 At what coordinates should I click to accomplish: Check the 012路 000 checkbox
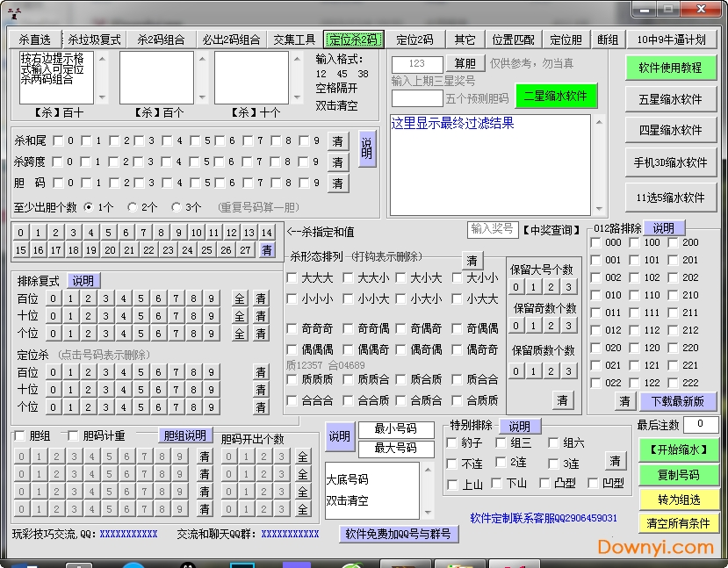tap(595, 242)
